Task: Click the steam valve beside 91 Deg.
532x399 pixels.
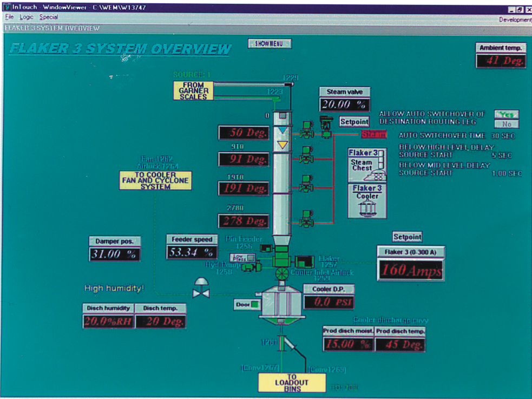Action: point(306,155)
